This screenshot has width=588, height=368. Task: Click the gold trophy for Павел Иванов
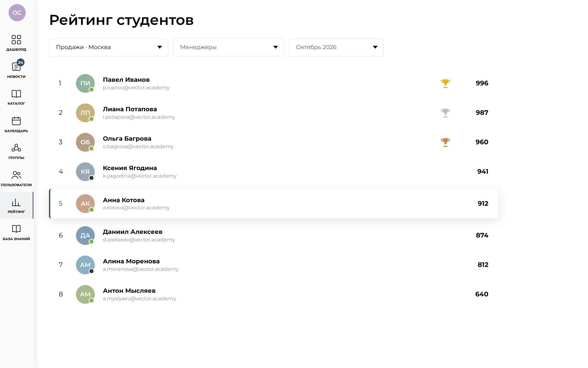(x=445, y=83)
